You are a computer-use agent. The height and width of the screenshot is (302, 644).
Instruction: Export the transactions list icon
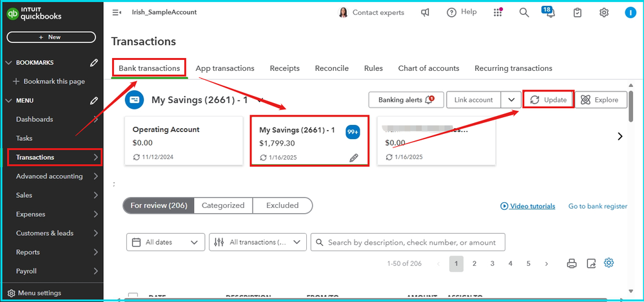coord(591,263)
